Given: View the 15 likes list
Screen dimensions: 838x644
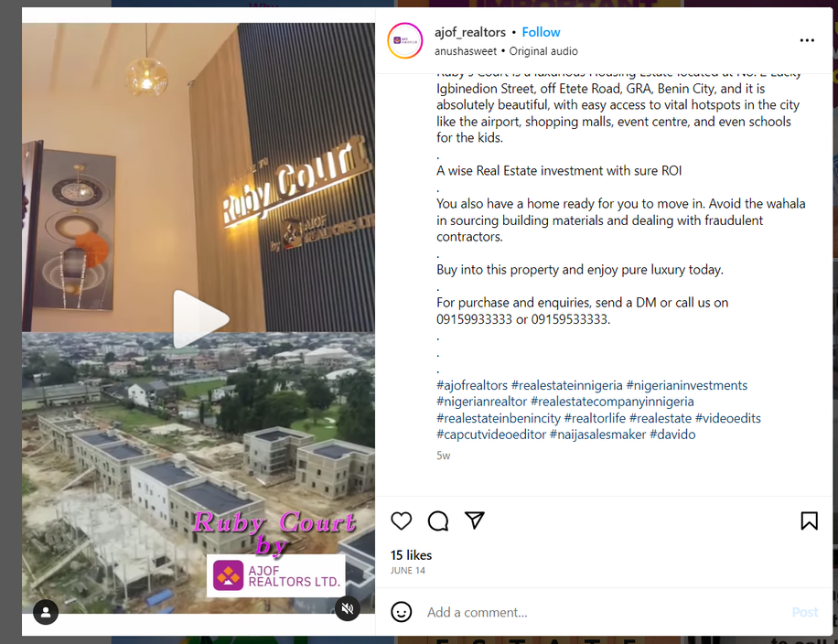Looking at the screenshot, I should pos(411,555).
